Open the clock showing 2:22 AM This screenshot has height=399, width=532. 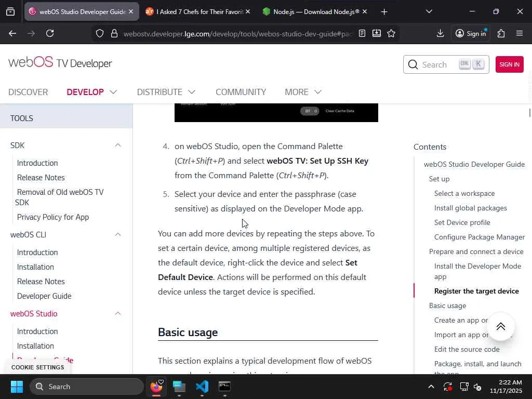click(x=506, y=387)
